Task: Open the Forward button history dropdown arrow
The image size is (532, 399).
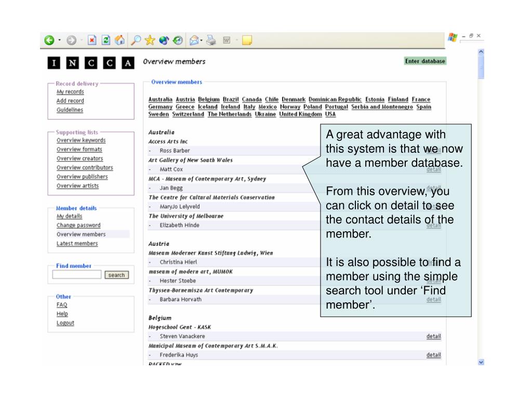Action: (x=82, y=41)
